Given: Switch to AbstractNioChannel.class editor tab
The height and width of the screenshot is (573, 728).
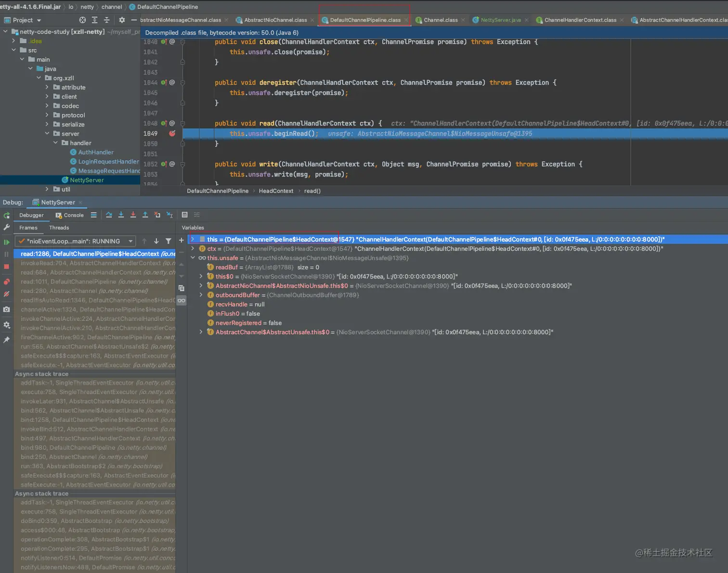Looking at the screenshot, I should (275, 20).
